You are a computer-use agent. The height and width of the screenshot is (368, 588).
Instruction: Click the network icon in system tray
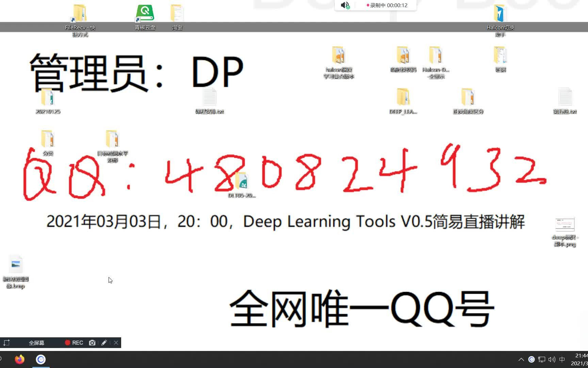pyautogui.click(x=541, y=359)
